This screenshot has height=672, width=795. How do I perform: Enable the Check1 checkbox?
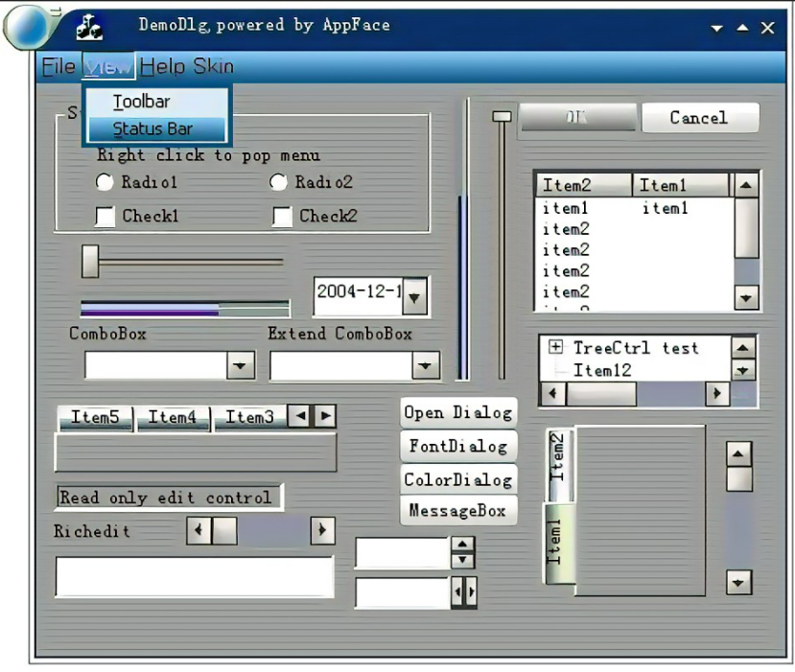(x=104, y=217)
